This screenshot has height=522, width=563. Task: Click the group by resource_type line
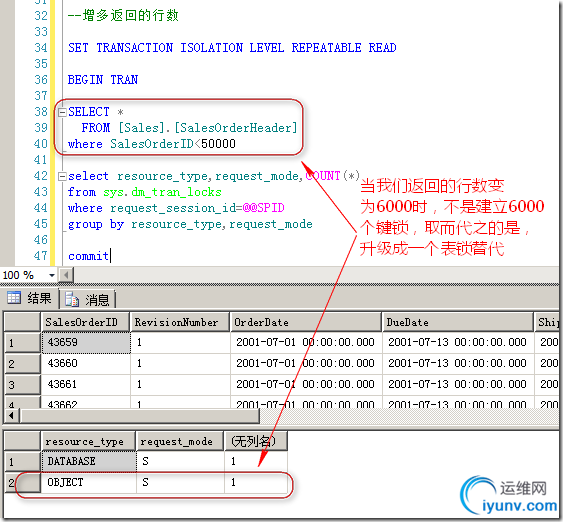click(x=190, y=224)
